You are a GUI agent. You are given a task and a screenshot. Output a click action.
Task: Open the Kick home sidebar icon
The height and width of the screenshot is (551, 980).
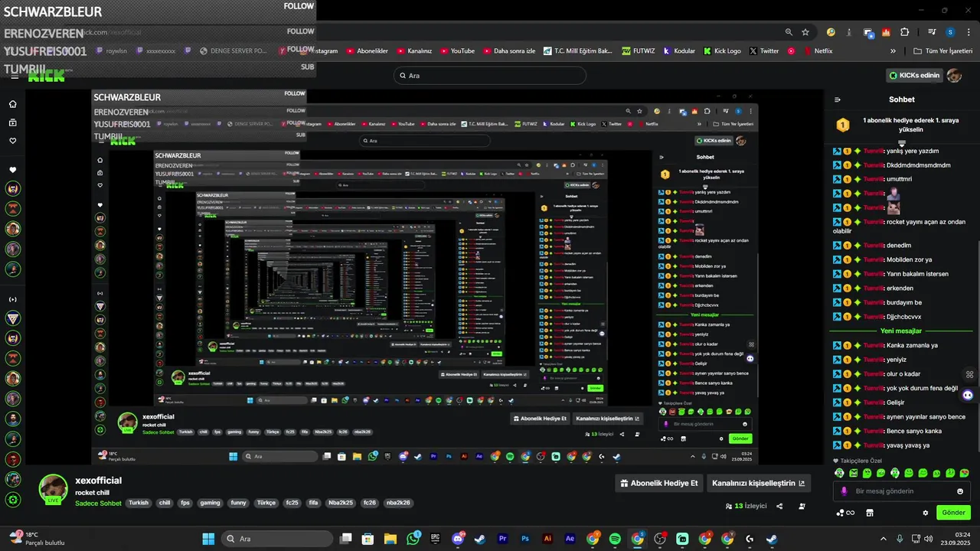tap(12, 104)
